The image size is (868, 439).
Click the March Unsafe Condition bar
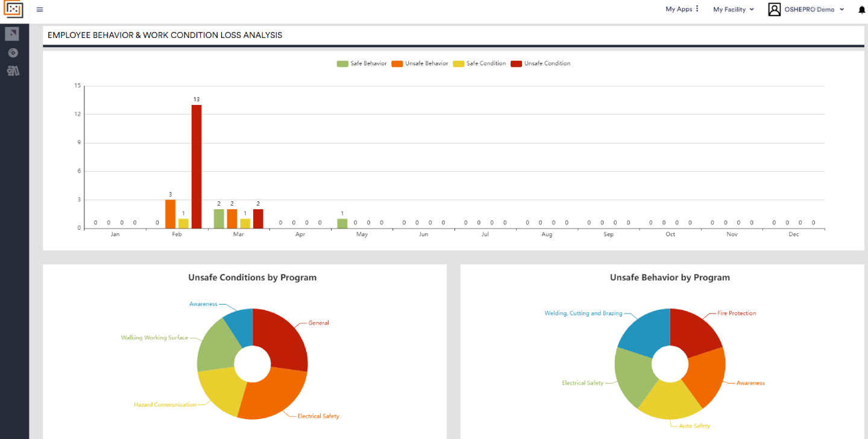point(258,218)
